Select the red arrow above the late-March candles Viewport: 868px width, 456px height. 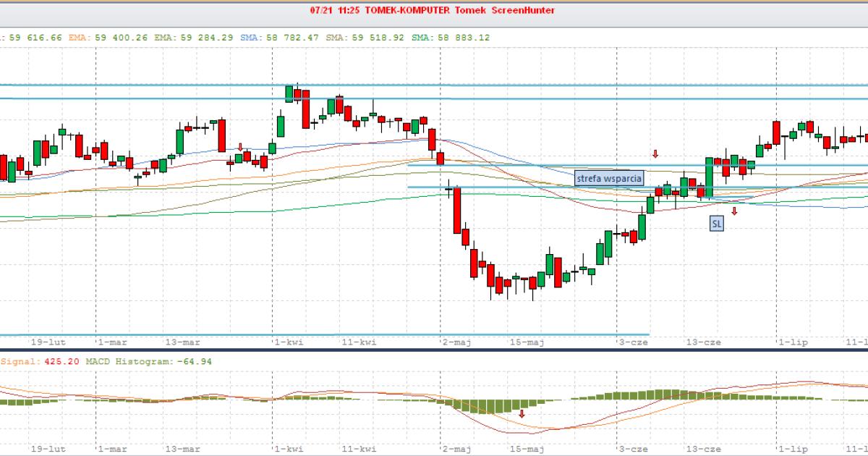[x=241, y=146]
